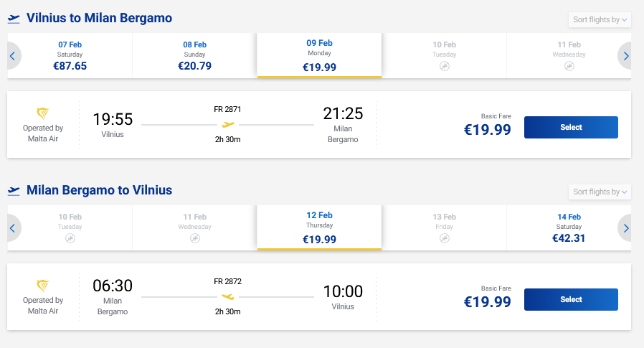Screen dimensions: 644x348
Task: Show later outbound dates with right arrow
Action: [626, 55]
